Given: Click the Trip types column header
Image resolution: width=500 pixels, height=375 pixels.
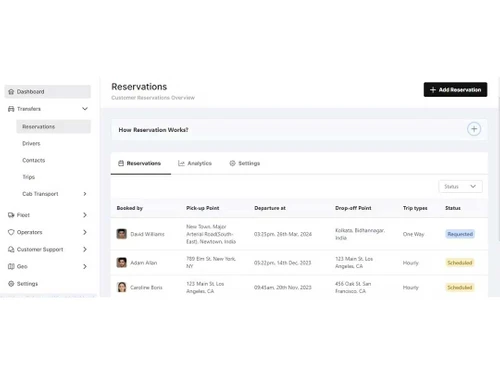Looking at the screenshot, I should pos(415,208).
